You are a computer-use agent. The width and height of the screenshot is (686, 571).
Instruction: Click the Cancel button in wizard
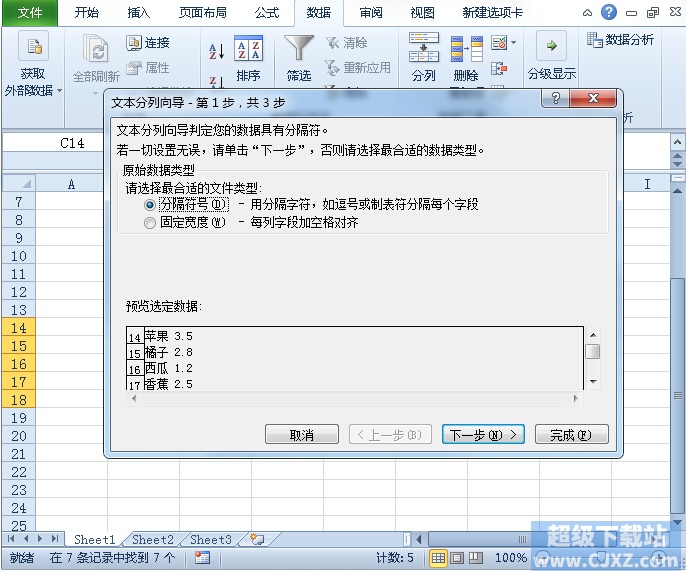click(302, 434)
